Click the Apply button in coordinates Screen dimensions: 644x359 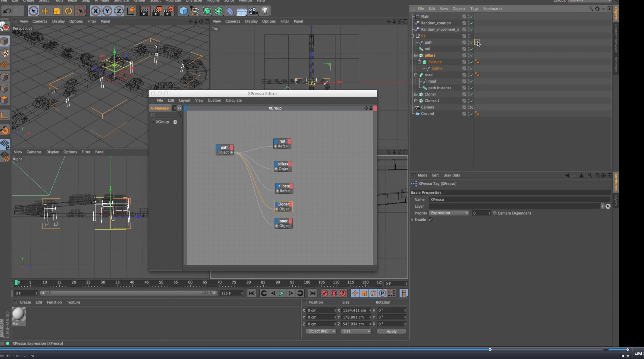pyautogui.click(x=391, y=331)
